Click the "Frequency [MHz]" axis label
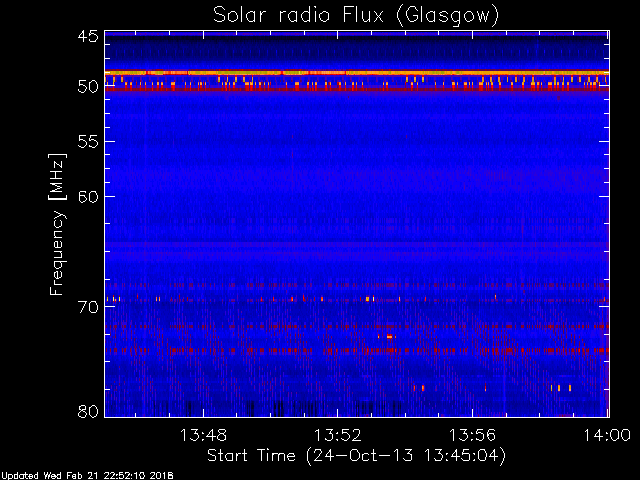Image resolution: width=640 pixels, height=480 pixels. point(58,224)
